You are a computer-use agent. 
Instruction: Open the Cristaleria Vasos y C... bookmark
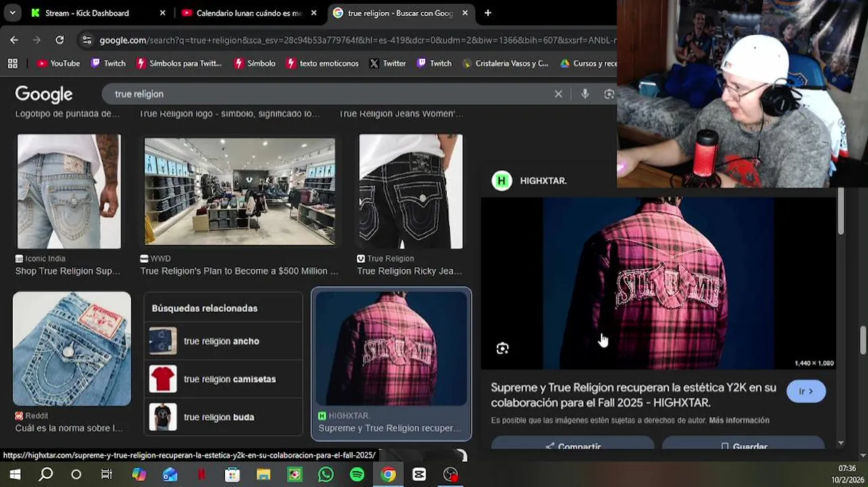pyautogui.click(x=506, y=63)
